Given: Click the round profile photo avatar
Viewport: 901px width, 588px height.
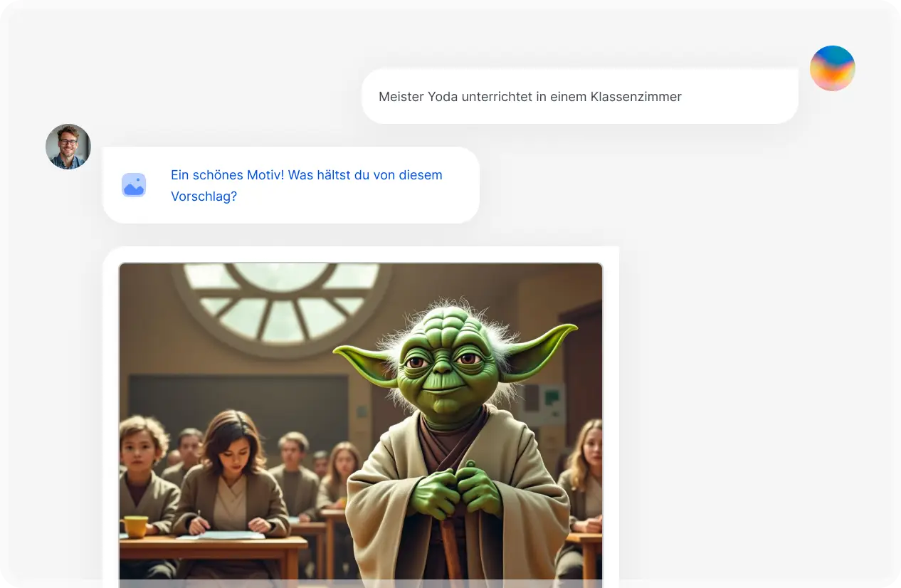Looking at the screenshot, I should 68,147.
